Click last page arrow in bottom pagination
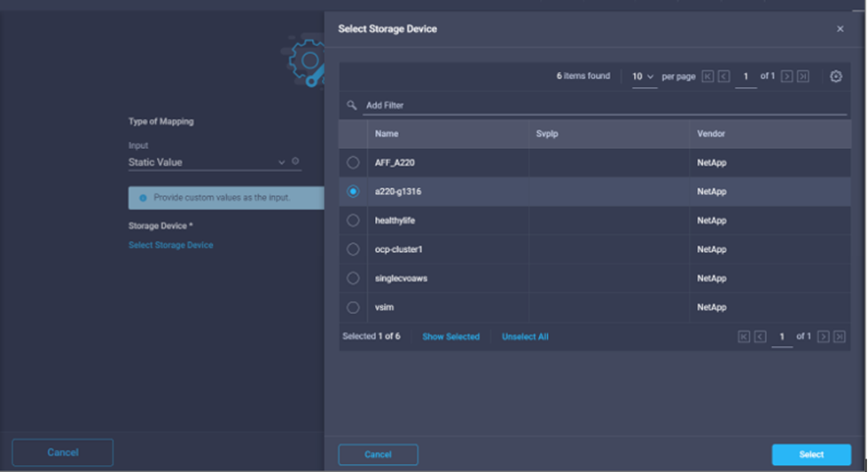The width and height of the screenshot is (868, 472). [x=840, y=337]
